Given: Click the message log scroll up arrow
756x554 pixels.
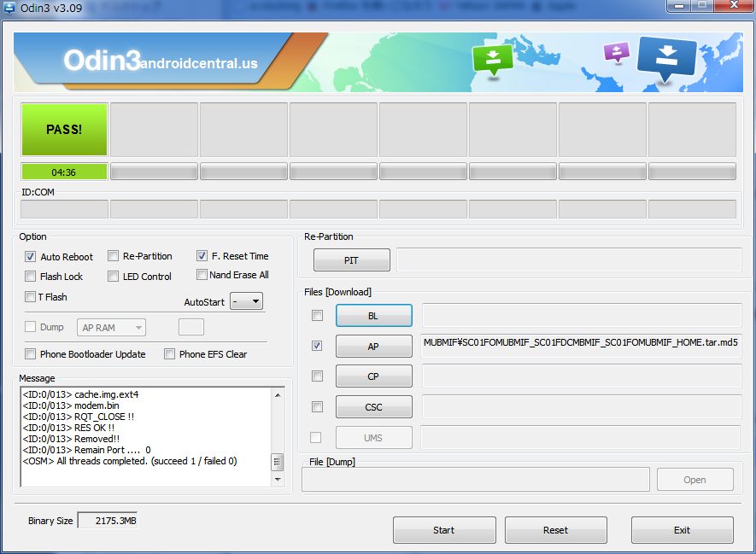Looking at the screenshot, I should 278,395.
